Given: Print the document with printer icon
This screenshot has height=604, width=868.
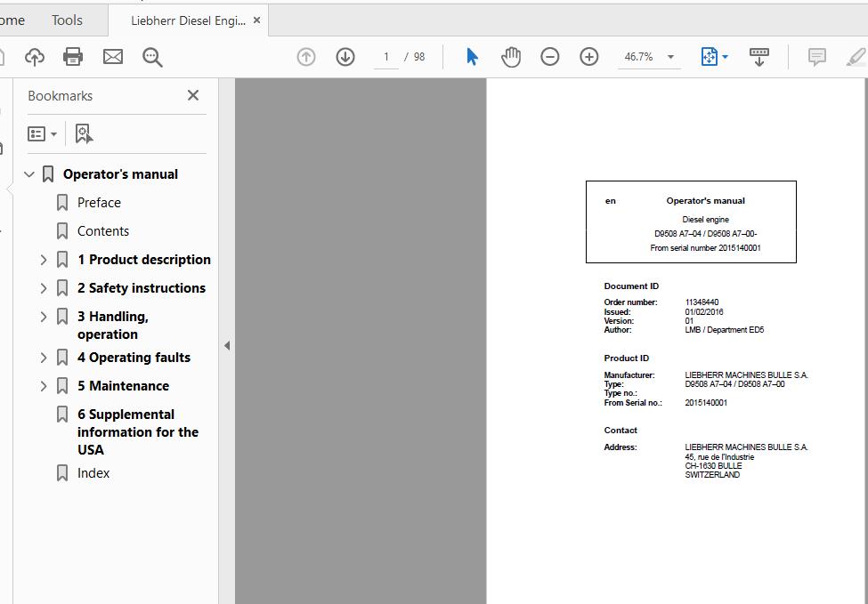Looking at the screenshot, I should tap(73, 57).
